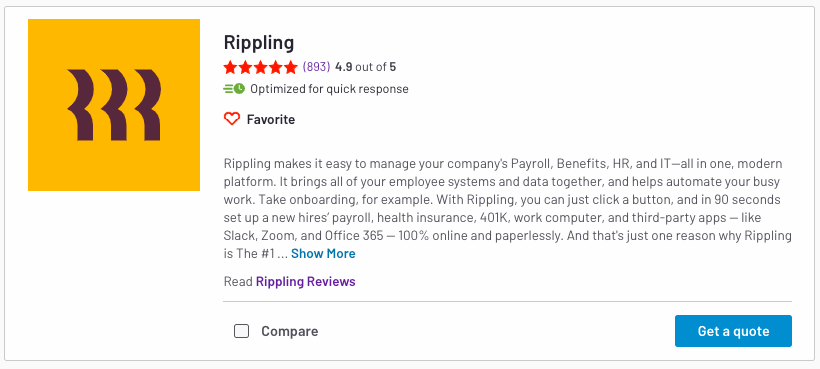Tick the Compare checkbox
Viewport: 820px width, 369px height.
pos(241,331)
